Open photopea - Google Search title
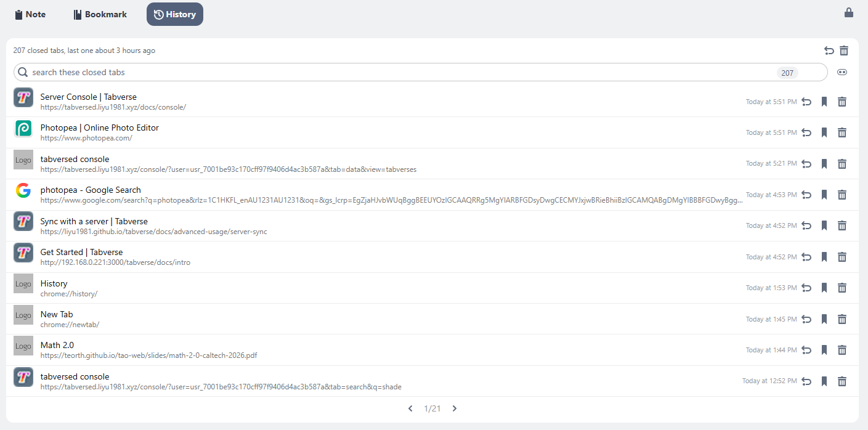 tap(91, 190)
